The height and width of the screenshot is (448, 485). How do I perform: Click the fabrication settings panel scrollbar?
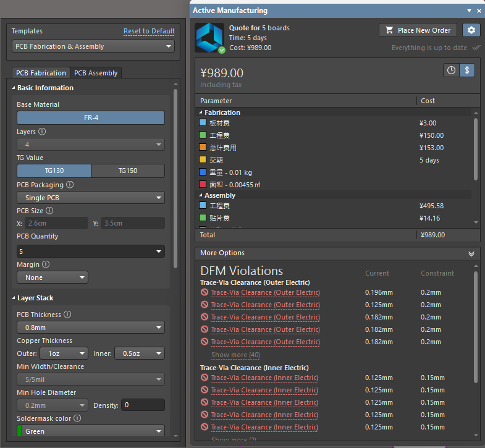tap(175, 179)
